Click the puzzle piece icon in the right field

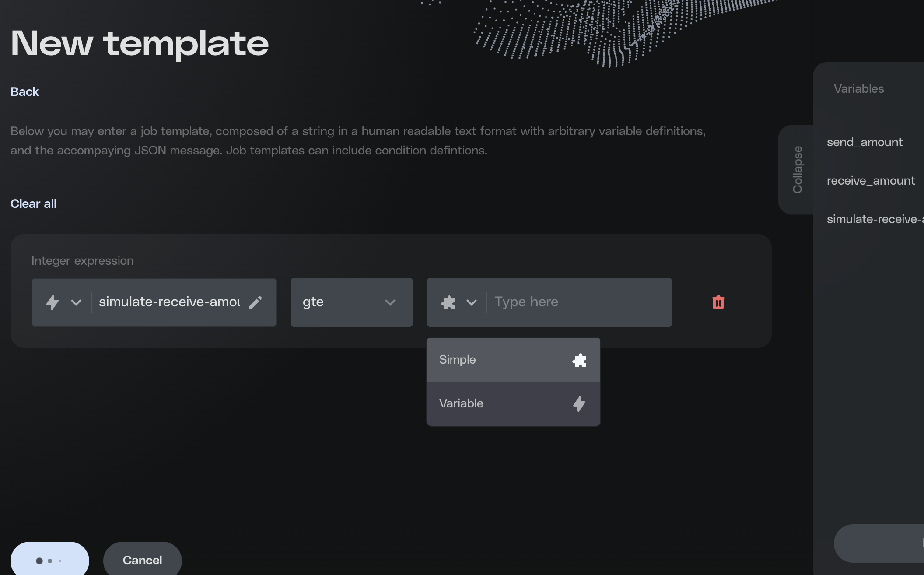(448, 302)
